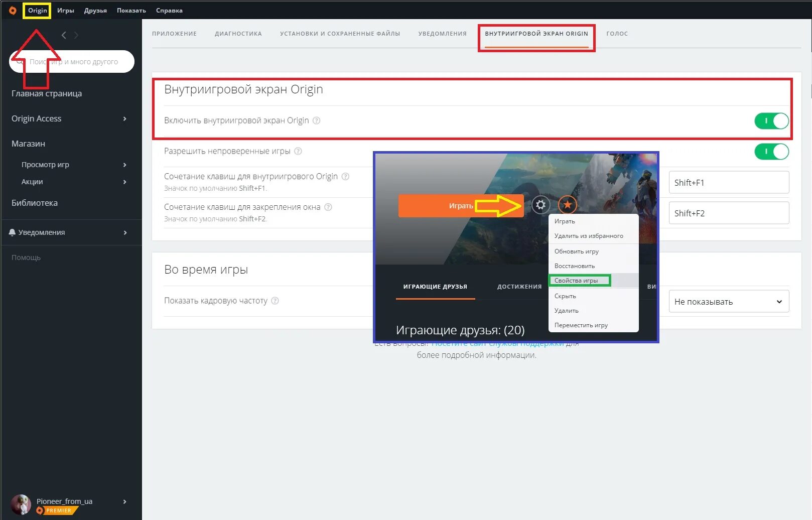Click the Shift+F2 hotkey field
Image resolution: width=812 pixels, height=520 pixels.
(x=729, y=213)
